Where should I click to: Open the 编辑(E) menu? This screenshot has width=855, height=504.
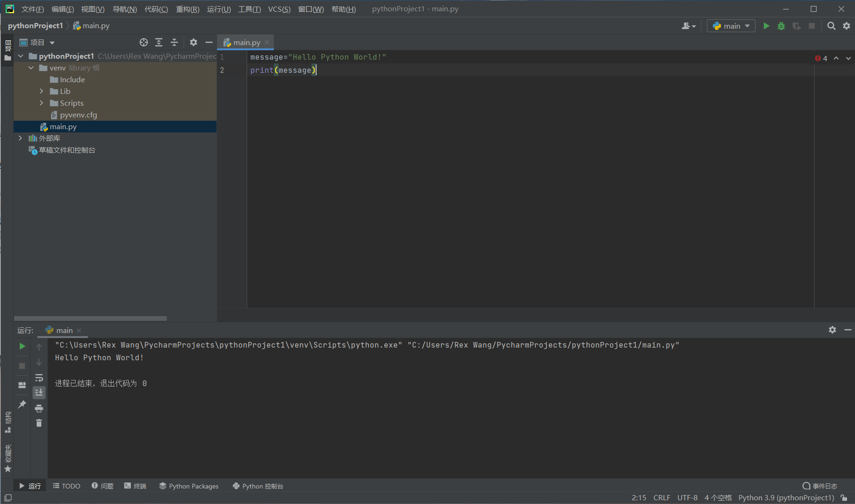[x=62, y=9]
